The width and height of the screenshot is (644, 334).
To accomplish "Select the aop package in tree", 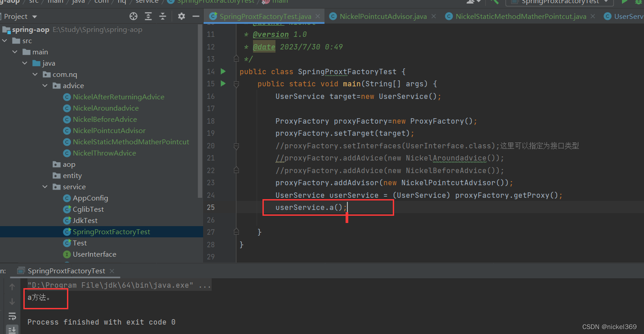I will pos(69,164).
